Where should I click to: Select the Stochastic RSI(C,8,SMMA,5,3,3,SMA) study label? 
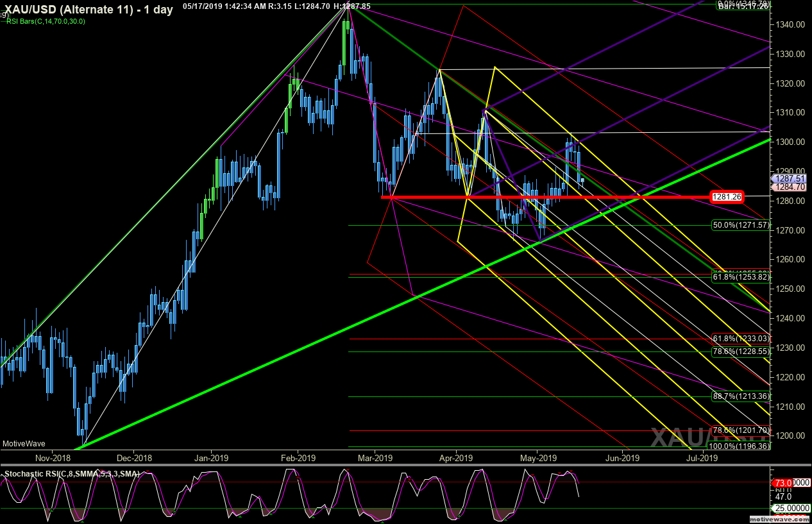(71, 475)
